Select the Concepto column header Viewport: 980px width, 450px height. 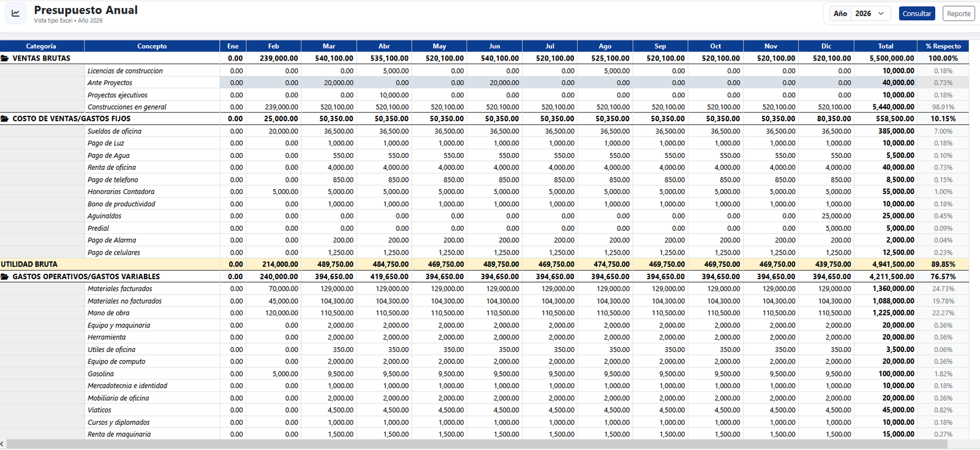[x=152, y=46]
